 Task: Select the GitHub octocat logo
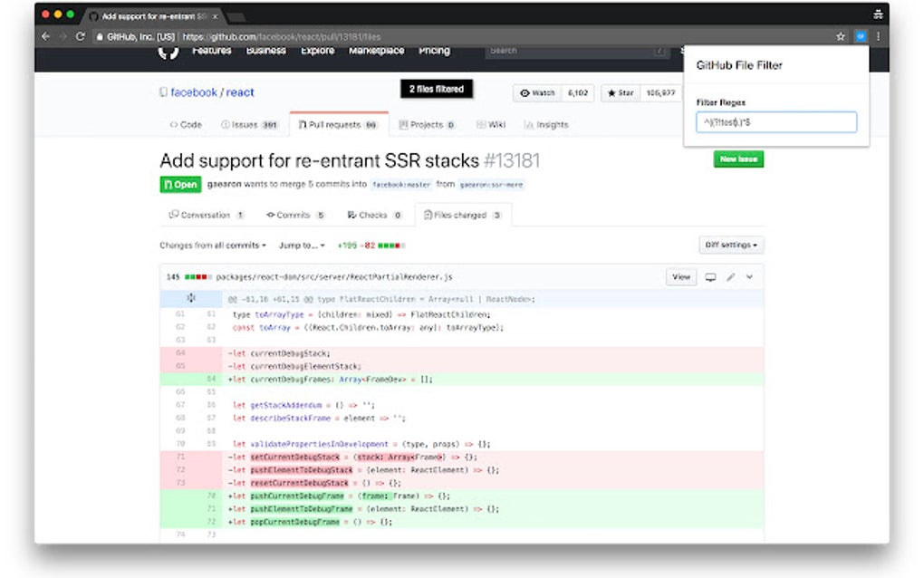click(168, 51)
